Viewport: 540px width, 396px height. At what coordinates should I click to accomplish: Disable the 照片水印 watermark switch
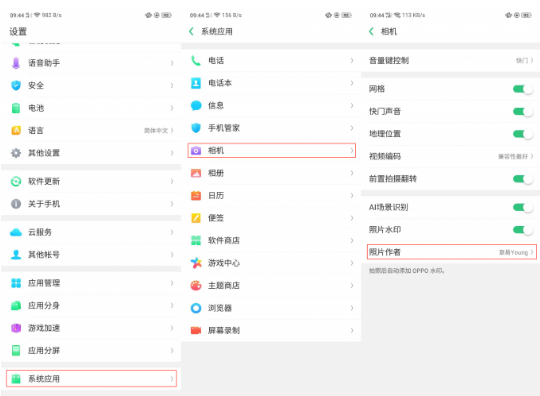pos(522,230)
